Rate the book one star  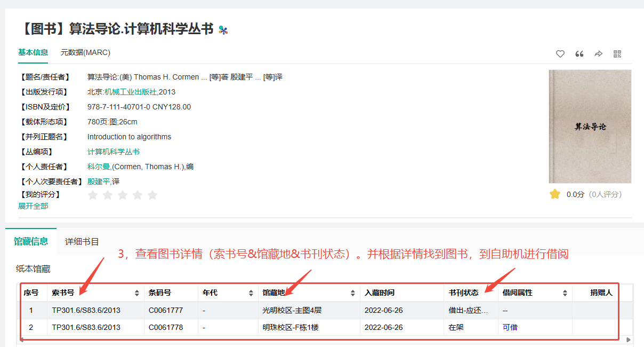click(x=93, y=195)
